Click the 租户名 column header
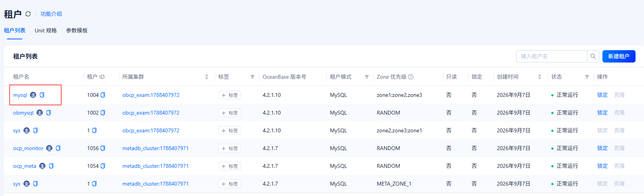644x196 pixels. click(21, 77)
